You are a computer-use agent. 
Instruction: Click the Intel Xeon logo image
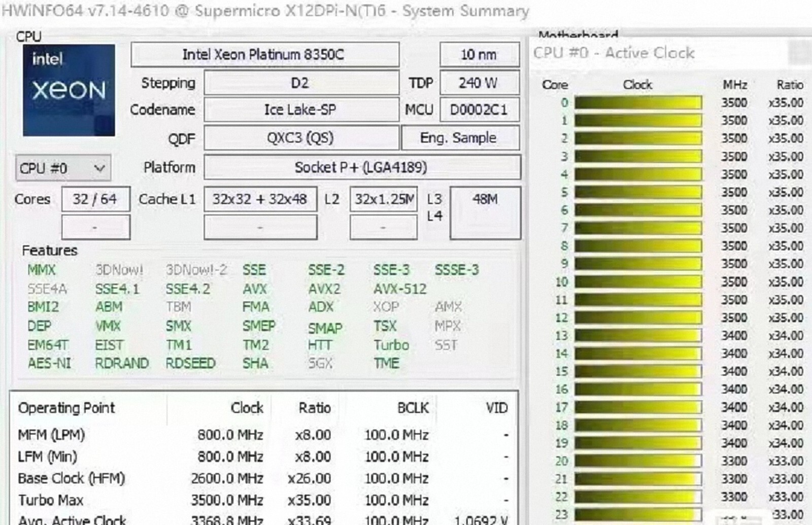click(x=69, y=90)
